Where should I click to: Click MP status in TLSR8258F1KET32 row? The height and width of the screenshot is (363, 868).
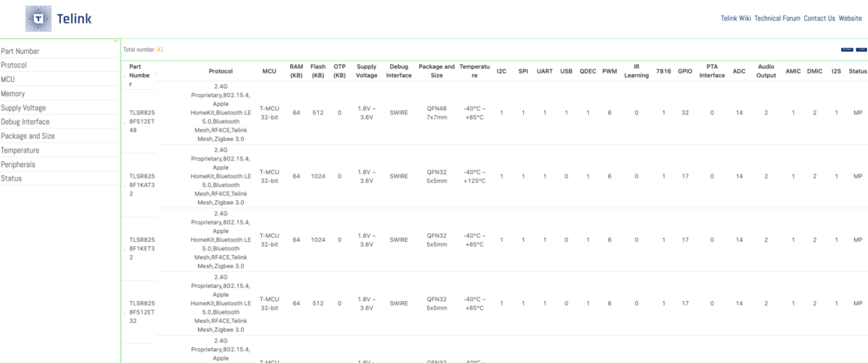(x=858, y=240)
